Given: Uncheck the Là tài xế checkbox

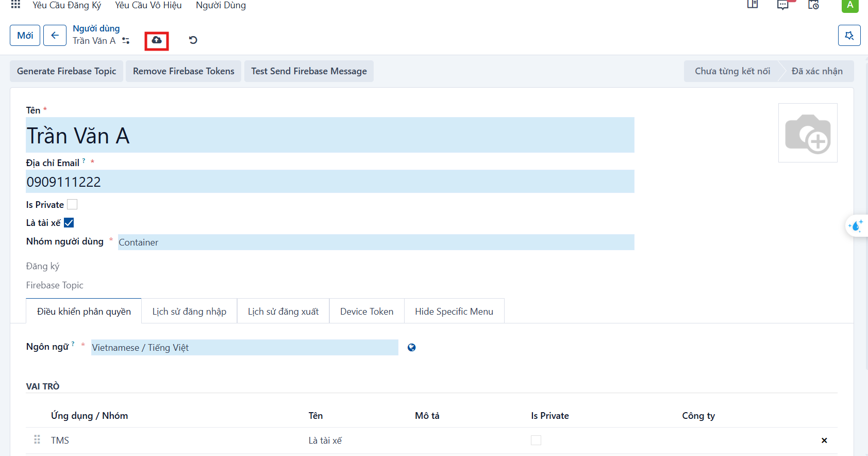Looking at the screenshot, I should coord(69,223).
